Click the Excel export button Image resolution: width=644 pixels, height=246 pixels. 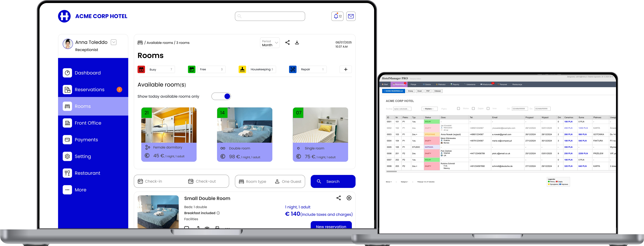click(x=420, y=91)
